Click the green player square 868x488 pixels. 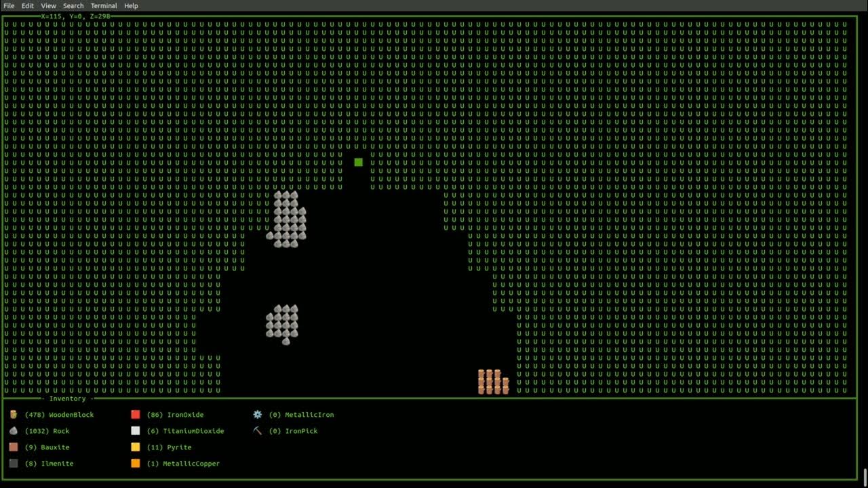pos(359,162)
